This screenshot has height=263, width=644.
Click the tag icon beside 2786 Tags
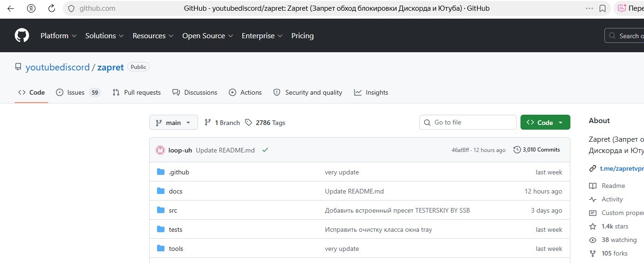pyautogui.click(x=249, y=123)
